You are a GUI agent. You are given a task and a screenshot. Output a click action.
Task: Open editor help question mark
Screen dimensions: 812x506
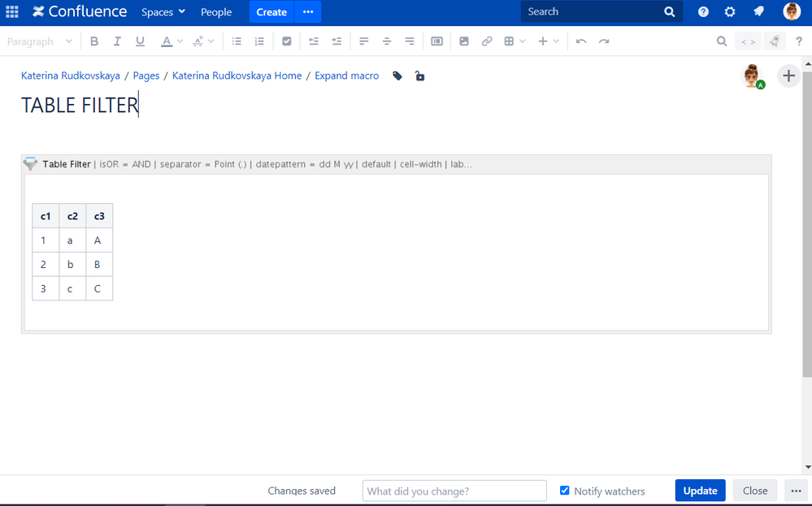(799, 41)
